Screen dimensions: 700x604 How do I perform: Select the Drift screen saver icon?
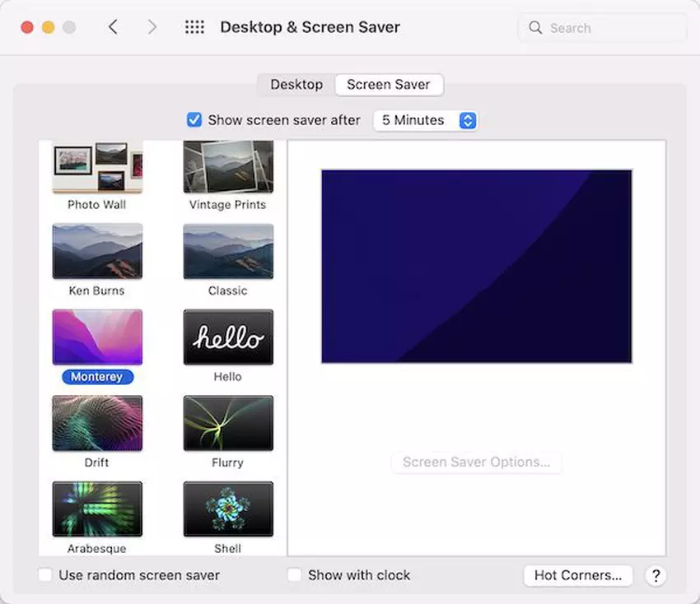(x=97, y=423)
